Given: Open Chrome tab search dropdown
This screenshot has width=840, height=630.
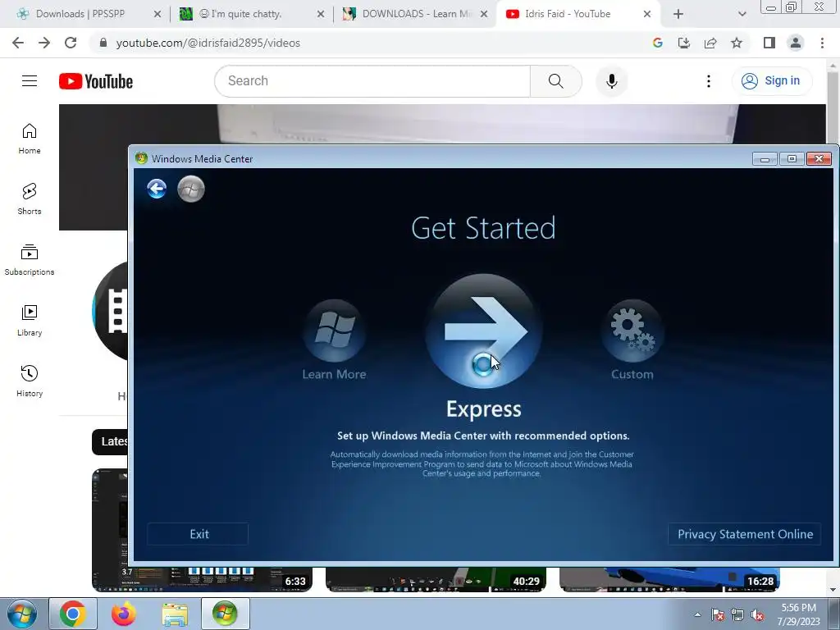Looking at the screenshot, I should click(742, 15).
